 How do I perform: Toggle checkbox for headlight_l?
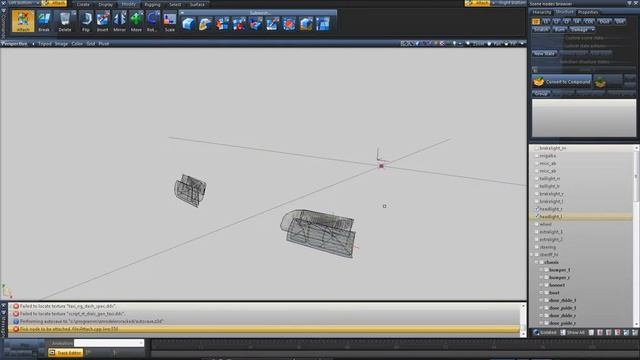click(x=537, y=217)
